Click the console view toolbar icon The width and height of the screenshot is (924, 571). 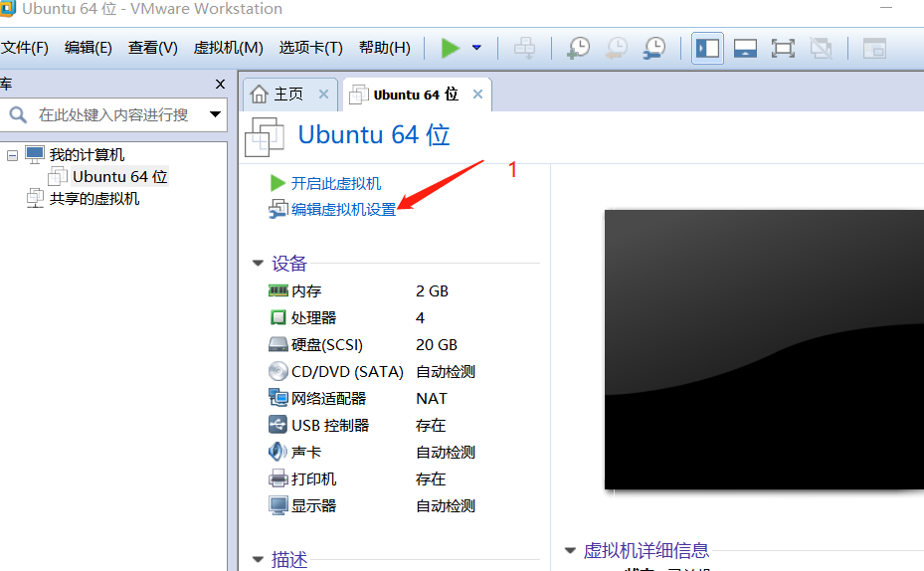pyautogui.click(x=874, y=48)
